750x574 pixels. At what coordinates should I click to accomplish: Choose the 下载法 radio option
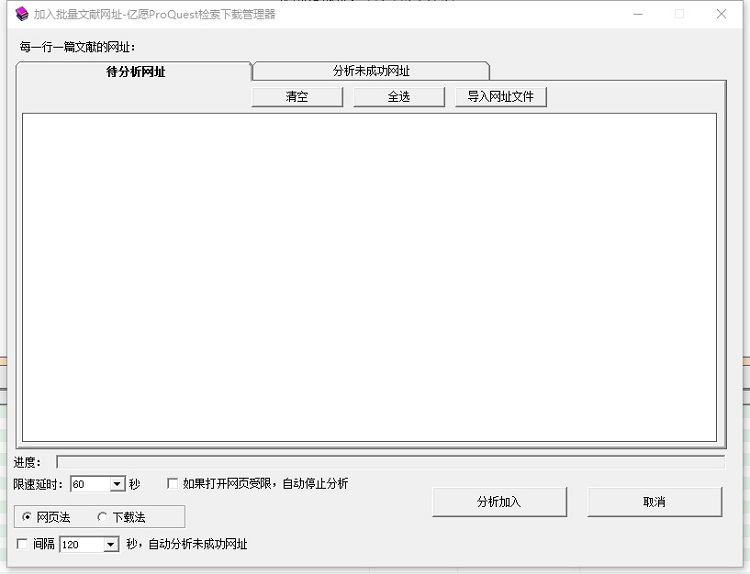102,517
